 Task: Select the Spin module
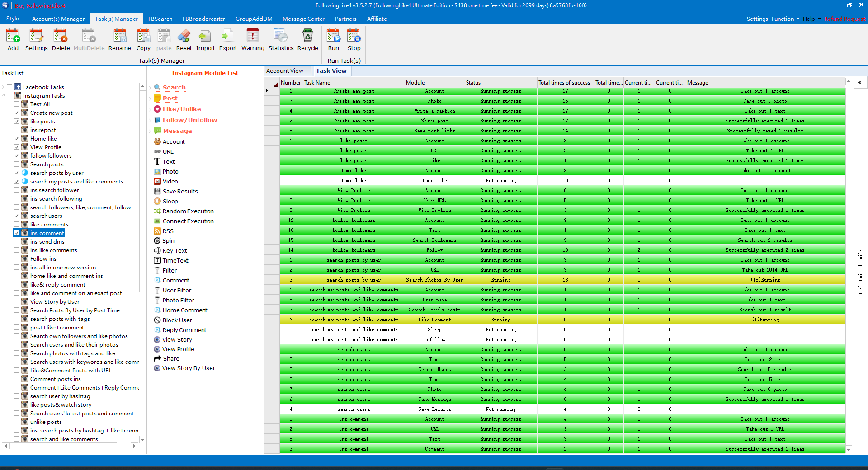168,240
